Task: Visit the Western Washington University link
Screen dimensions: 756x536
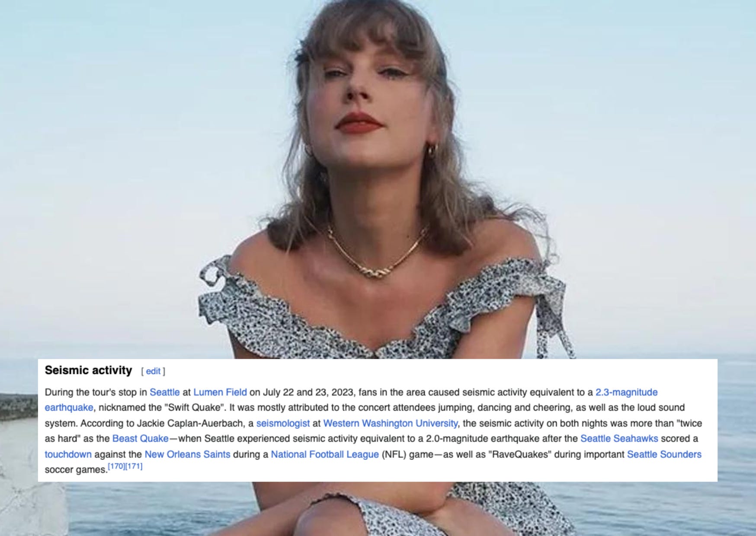Action: point(390,423)
